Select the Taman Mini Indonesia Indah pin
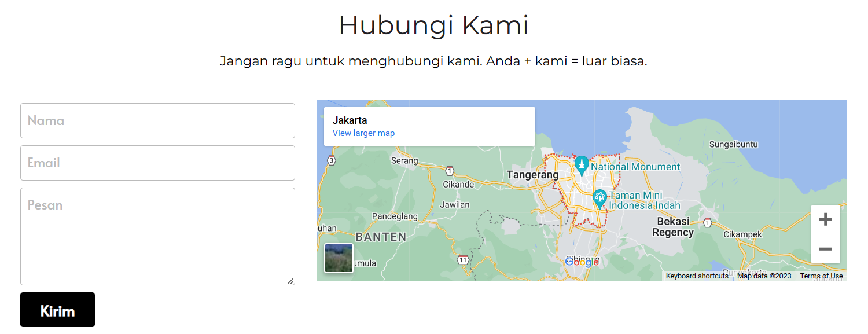868x334 pixels. [x=600, y=199]
